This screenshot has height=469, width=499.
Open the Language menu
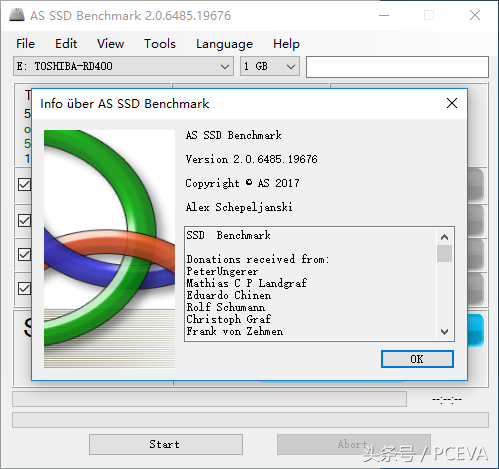224,44
